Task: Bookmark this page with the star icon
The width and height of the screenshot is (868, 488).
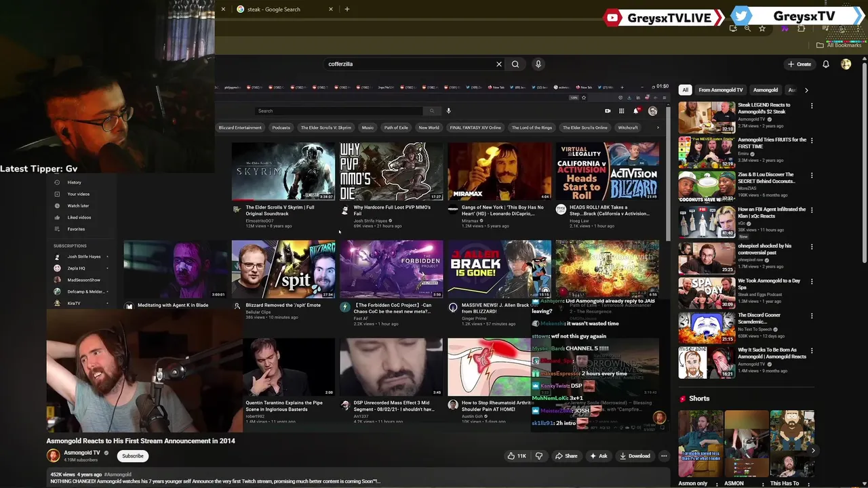Action: [762, 28]
